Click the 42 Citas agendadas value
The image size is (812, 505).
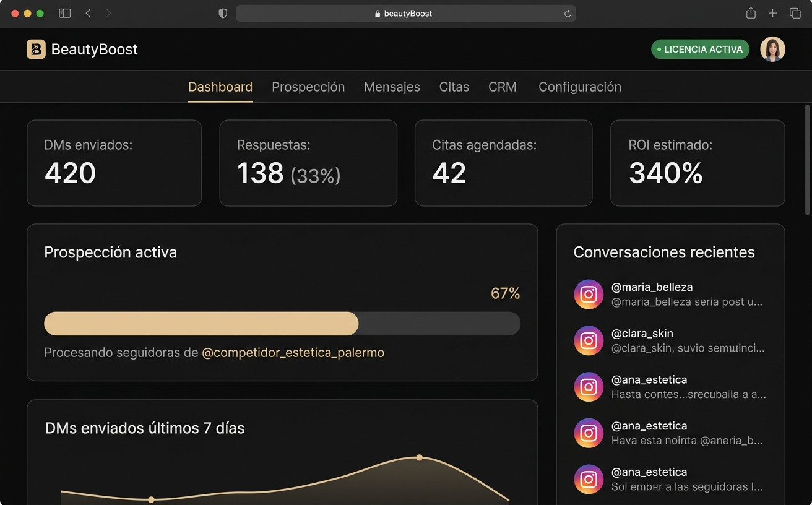(x=449, y=173)
